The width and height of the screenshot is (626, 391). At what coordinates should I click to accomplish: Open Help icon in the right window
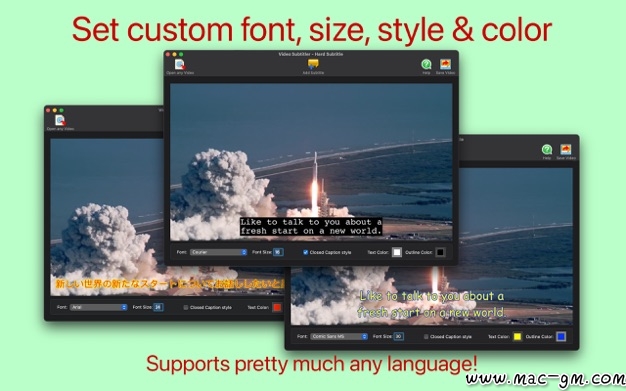547,149
